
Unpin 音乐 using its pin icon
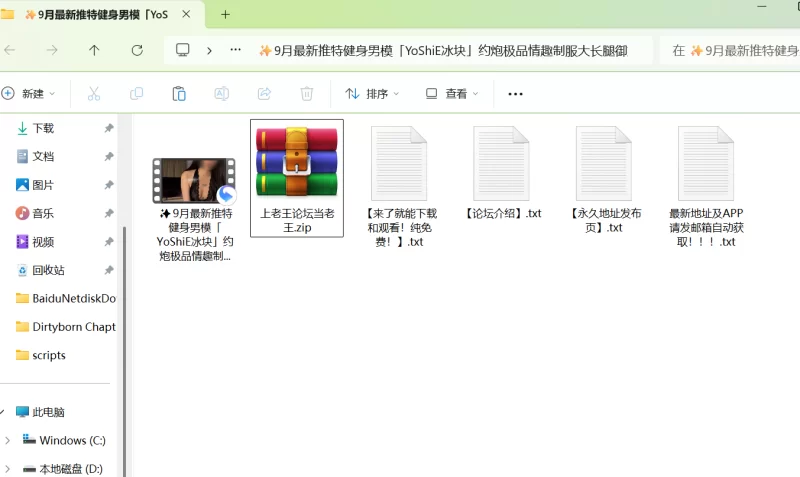click(109, 213)
